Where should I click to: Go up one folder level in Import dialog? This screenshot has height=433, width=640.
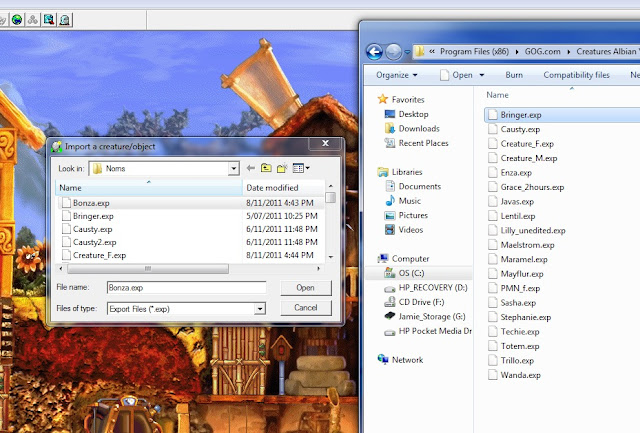click(x=266, y=168)
